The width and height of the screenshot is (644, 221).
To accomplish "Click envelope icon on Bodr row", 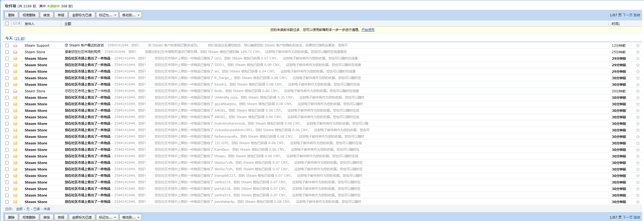I will click(x=15, y=91).
